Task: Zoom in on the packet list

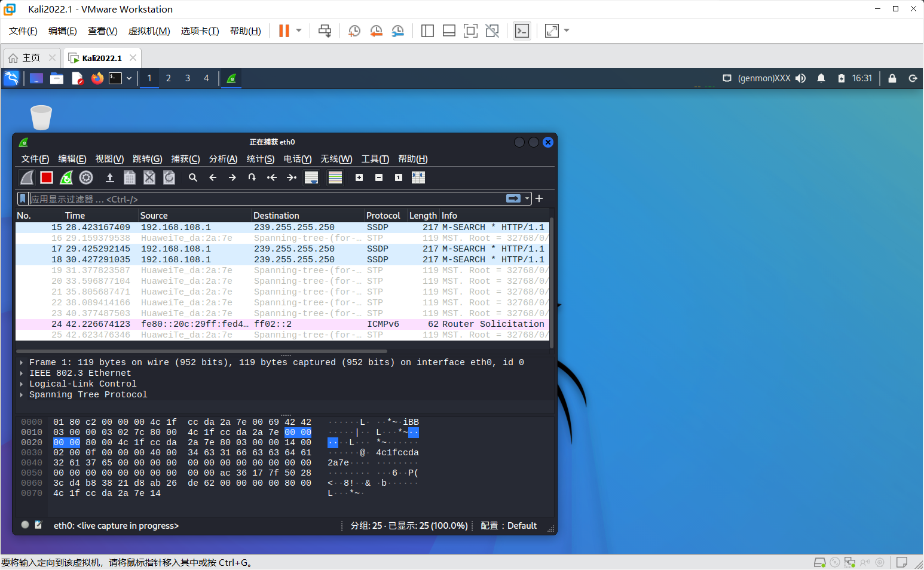Action: pos(359,177)
